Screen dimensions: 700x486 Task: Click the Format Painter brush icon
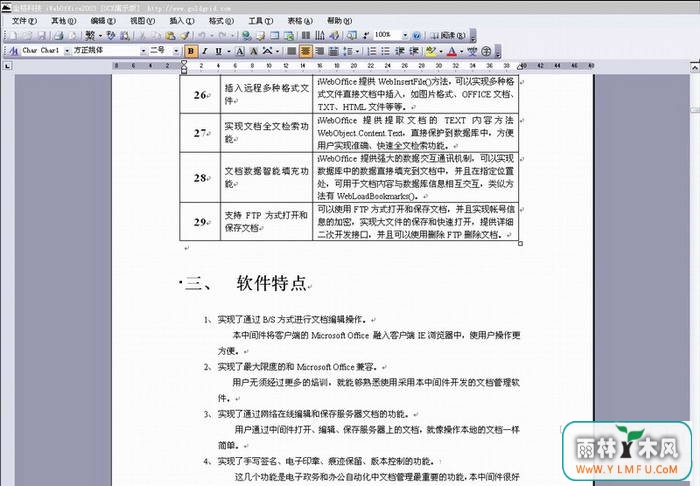pyautogui.click(x=185, y=36)
